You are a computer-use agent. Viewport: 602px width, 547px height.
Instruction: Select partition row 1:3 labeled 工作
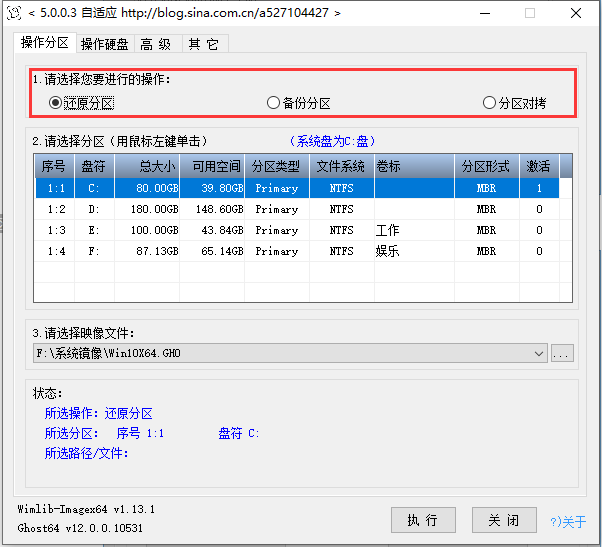point(300,230)
